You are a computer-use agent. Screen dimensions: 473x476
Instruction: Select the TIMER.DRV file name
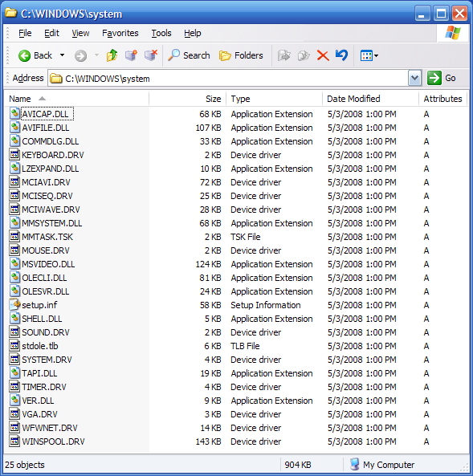pos(44,387)
